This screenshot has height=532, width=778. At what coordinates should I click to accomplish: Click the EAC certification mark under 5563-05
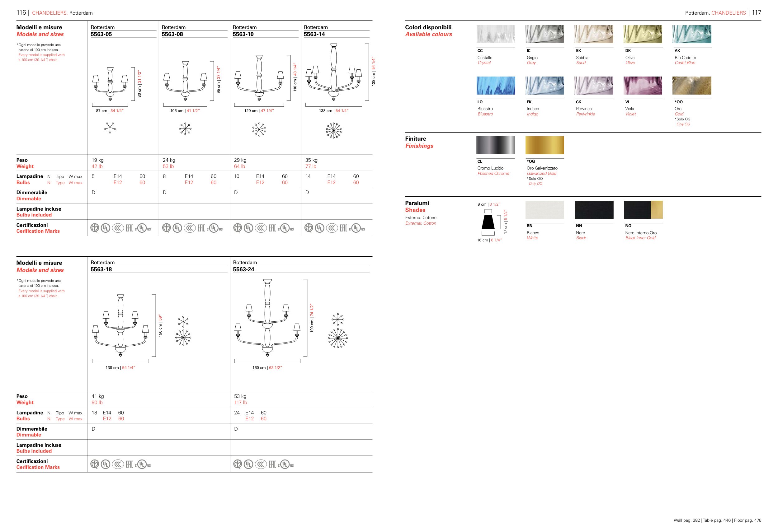pos(130,228)
